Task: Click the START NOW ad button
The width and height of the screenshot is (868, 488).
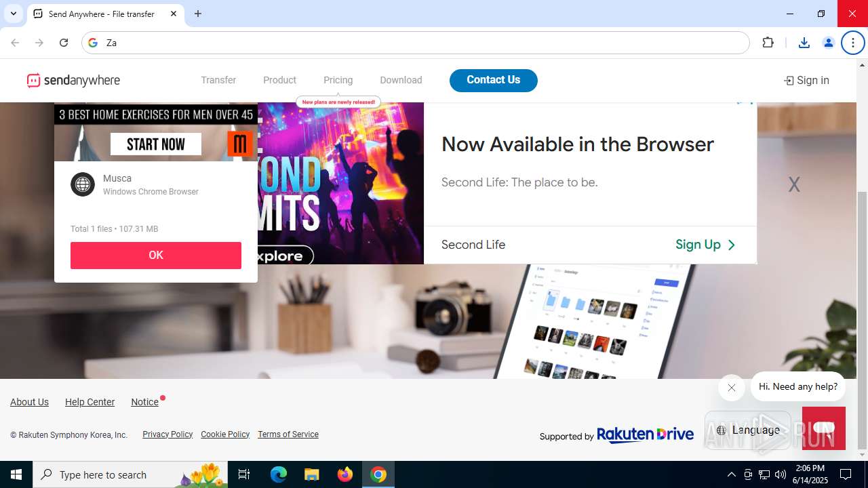Action: pos(156,144)
